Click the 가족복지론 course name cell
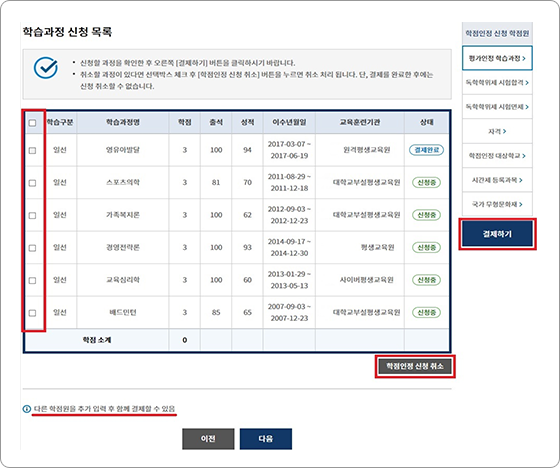This screenshot has height=468, width=560. click(x=123, y=215)
